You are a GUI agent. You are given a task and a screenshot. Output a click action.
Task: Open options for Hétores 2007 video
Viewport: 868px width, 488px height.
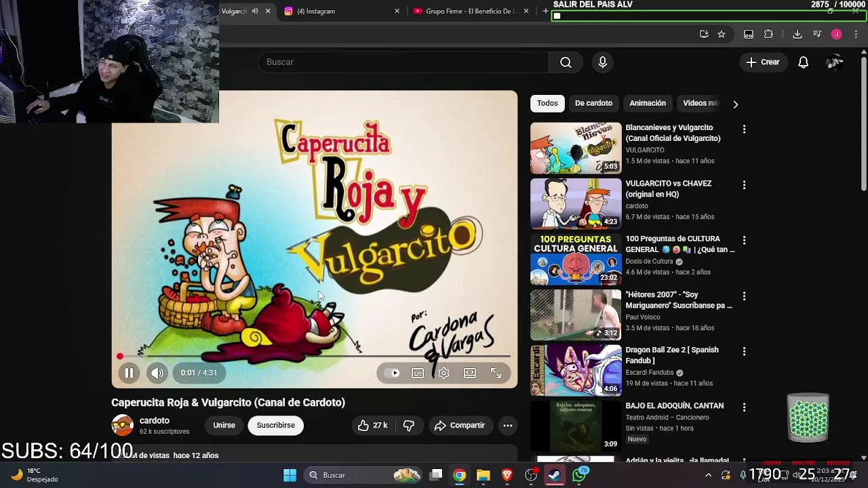click(744, 296)
